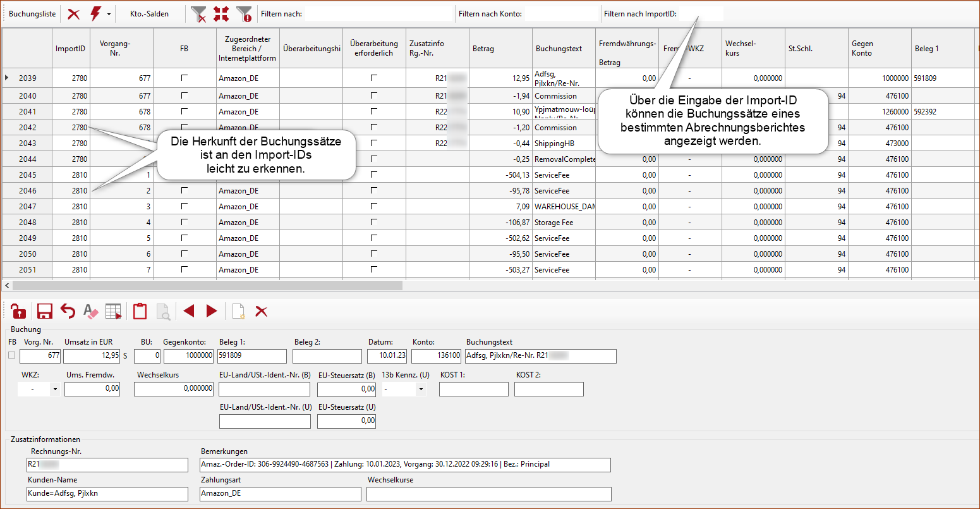The height and width of the screenshot is (509, 980).
Task: Click the Zahlungsart field with Amazon_DE
Action: [281, 494]
